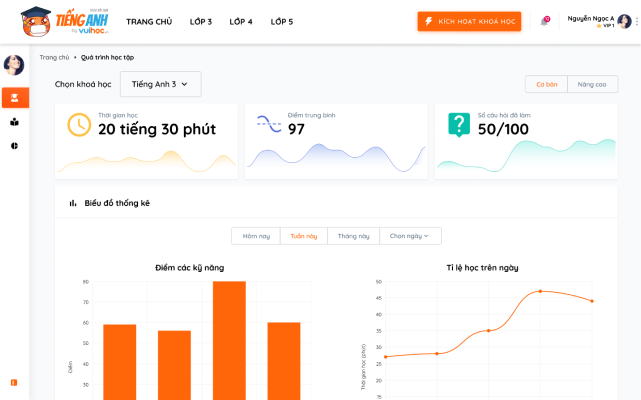Open the Chọn ngày date dropdown
The width and height of the screenshot is (641, 400).
coord(410,236)
